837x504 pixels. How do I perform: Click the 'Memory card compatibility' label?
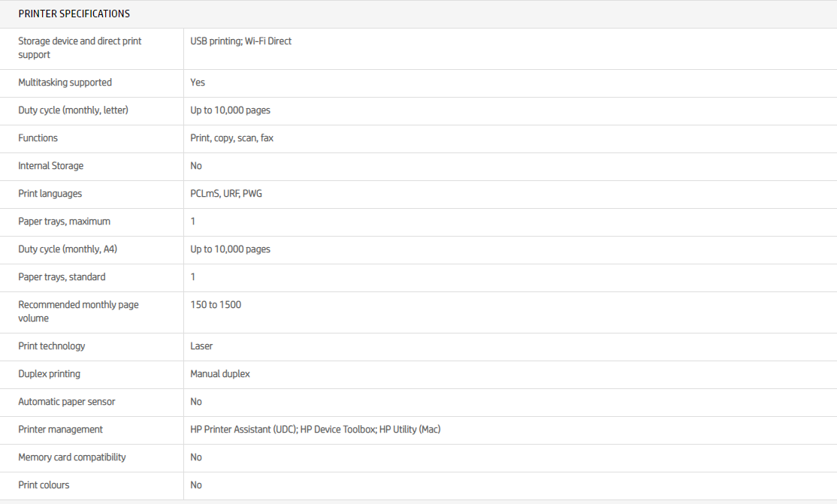pos(71,457)
